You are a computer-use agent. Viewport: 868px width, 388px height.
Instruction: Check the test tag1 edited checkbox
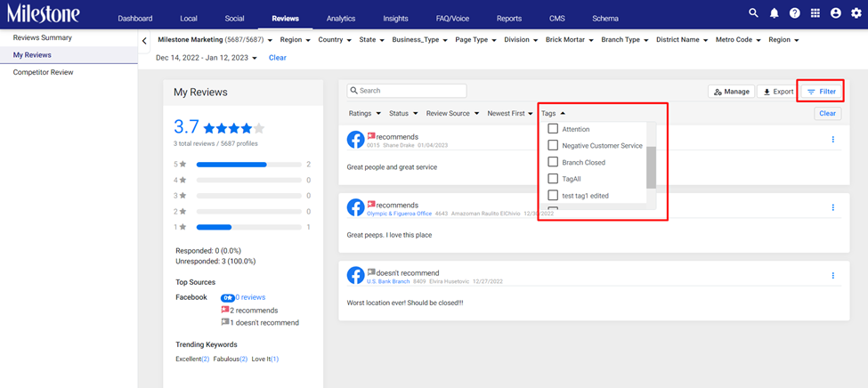click(x=553, y=196)
